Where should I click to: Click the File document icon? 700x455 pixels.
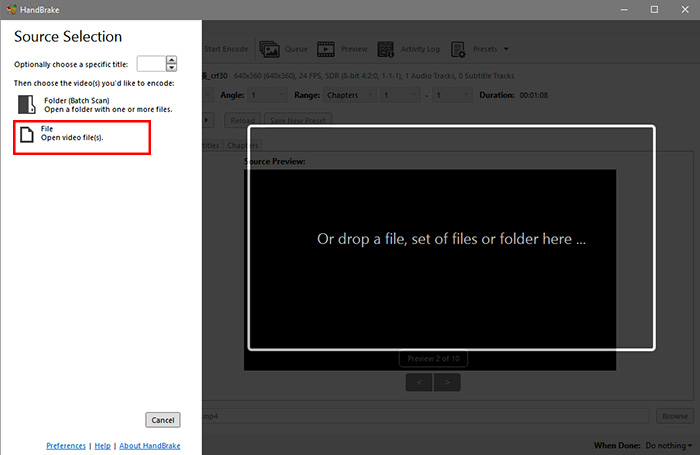tap(27, 134)
